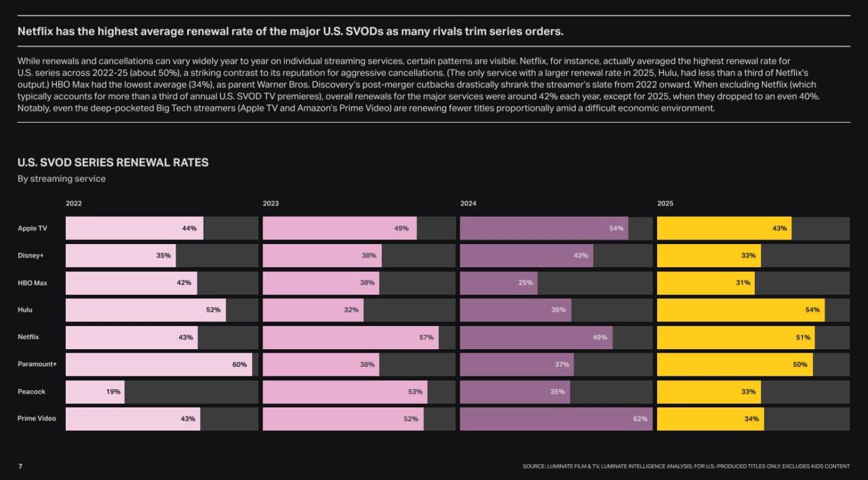Select the 2024 column header
This screenshot has height=480, width=868.
pyautogui.click(x=468, y=203)
